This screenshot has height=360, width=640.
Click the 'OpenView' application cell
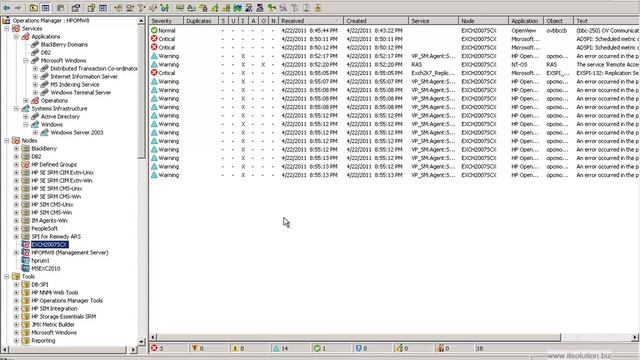point(524,31)
